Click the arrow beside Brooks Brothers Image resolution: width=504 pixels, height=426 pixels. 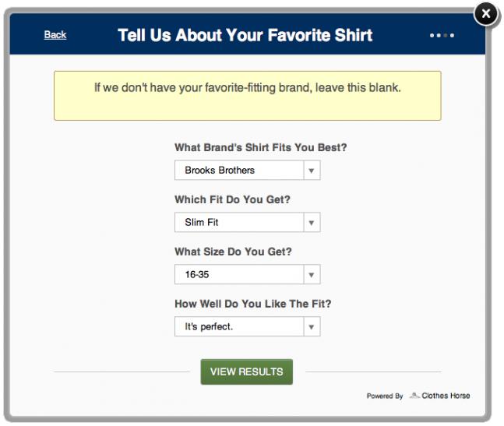[312, 171]
